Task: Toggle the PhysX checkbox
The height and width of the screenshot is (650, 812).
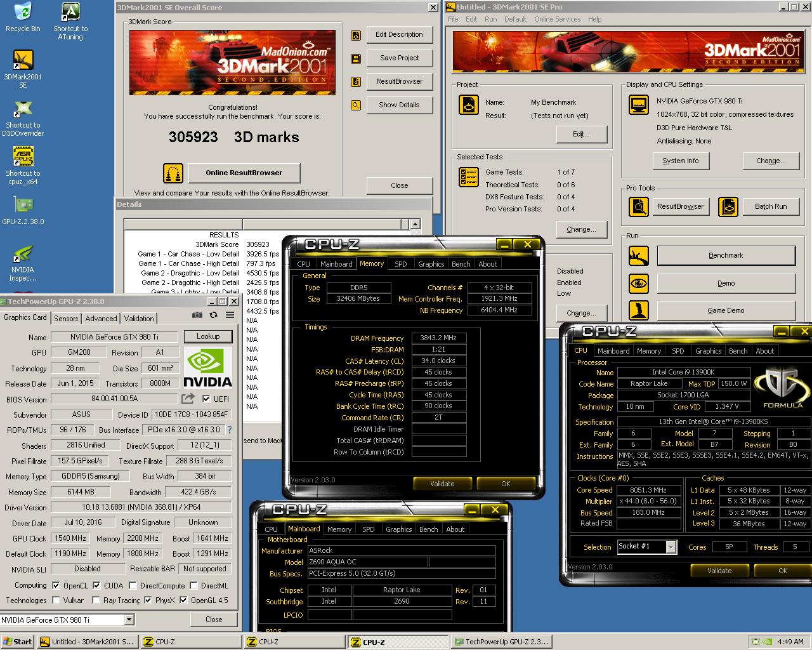Action: (148, 600)
